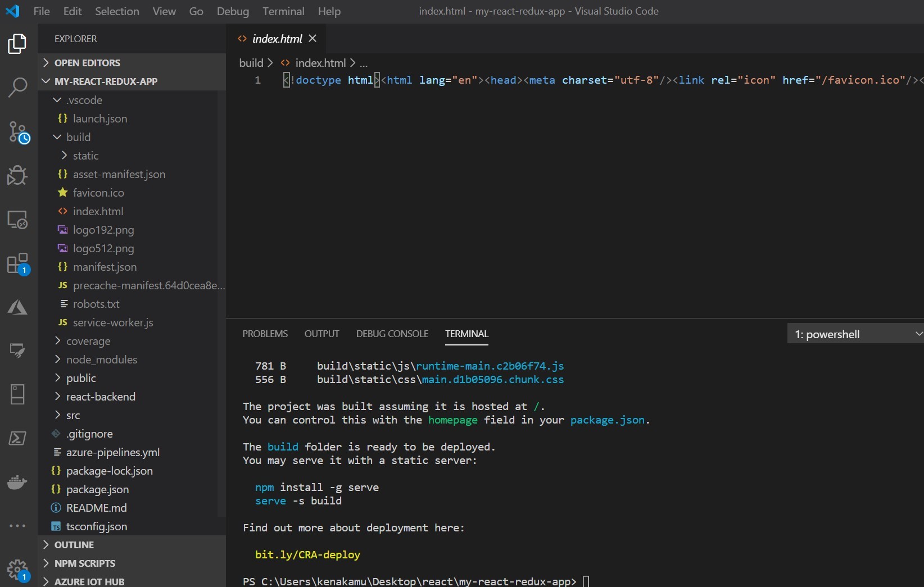Open the Search view in activity bar

click(17, 87)
